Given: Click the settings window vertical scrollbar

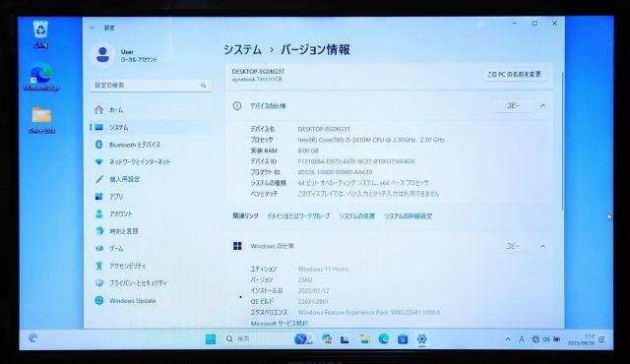Looking at the screenshot, I should point(562,141).
